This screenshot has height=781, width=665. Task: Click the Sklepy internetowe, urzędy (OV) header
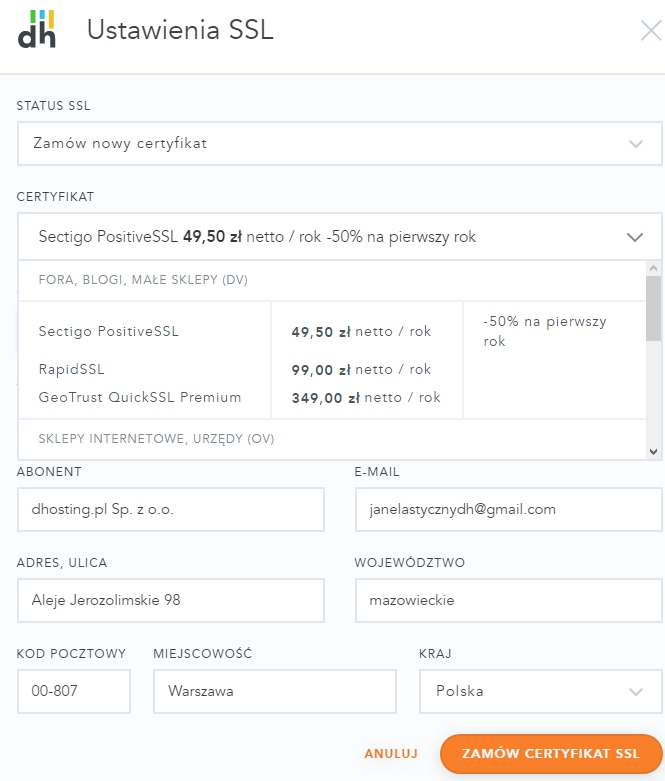tap(156, 439)
